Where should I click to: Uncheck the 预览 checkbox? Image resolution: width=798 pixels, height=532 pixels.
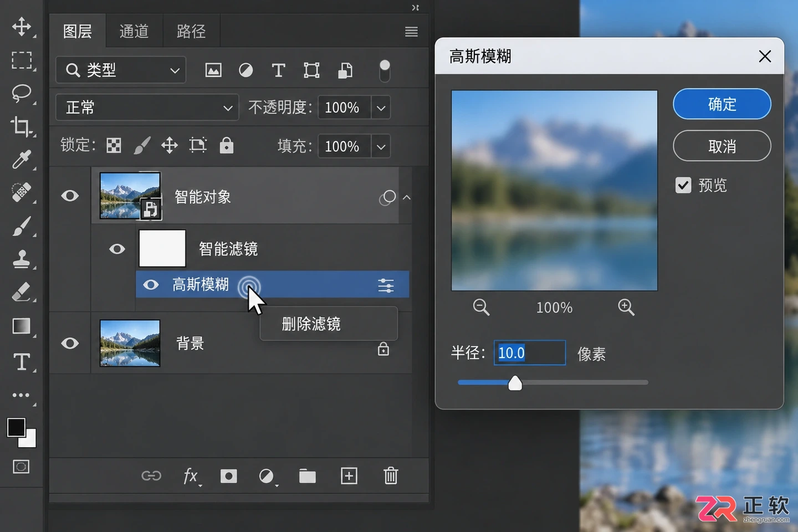(x=683, y=185)
